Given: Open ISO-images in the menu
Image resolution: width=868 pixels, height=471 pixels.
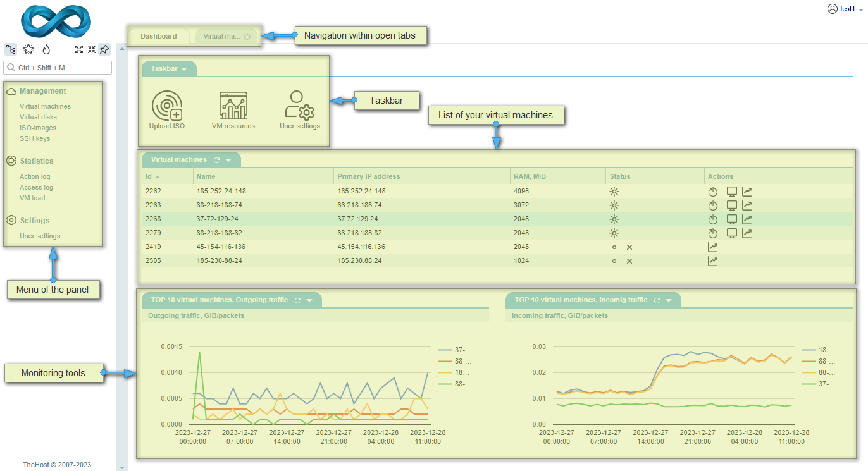Looking at the screenshot, I should (38, 128).
